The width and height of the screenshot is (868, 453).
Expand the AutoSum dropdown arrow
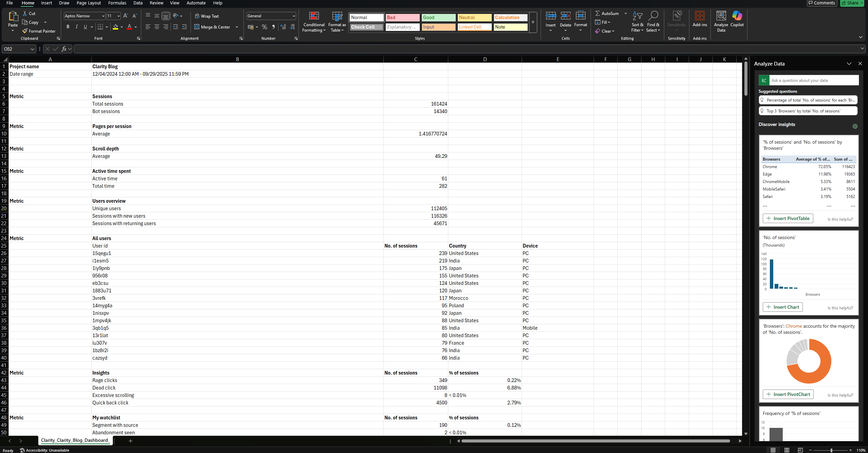point(626,14)
